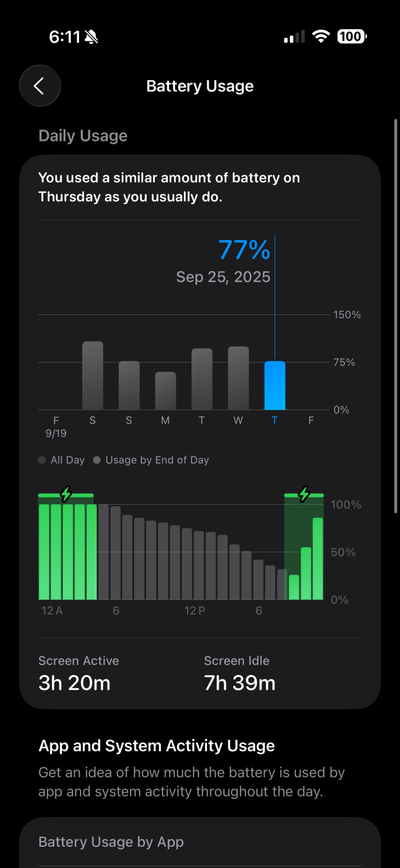The image size is (400, 868).
Task: Tap the 77% selected-day value label
Action: [244, 250]
